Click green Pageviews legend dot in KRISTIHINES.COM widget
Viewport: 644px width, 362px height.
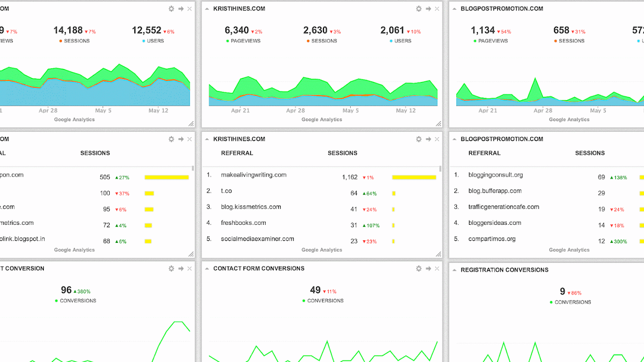click(x=228, y=41)
